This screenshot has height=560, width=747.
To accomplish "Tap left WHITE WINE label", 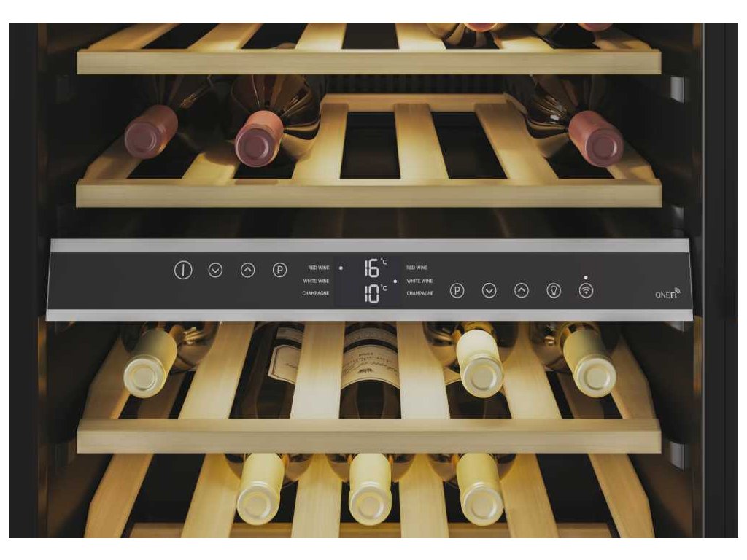I will pos(317,281).
